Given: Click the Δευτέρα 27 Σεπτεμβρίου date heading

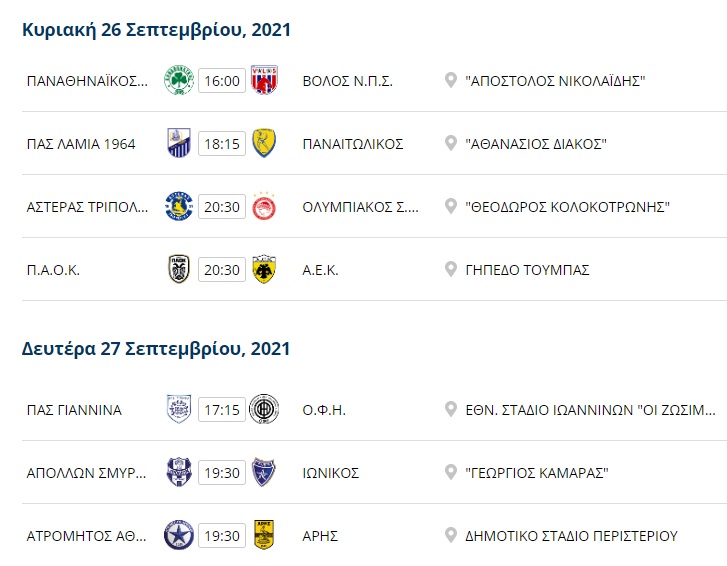Looking at the screenshot, I should click(x=156, y=349).
